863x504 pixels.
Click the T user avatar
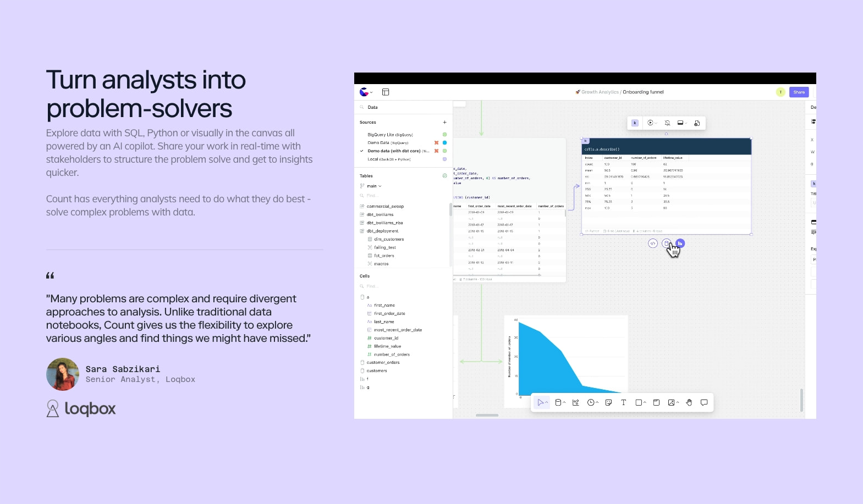[x=780, y=92]
